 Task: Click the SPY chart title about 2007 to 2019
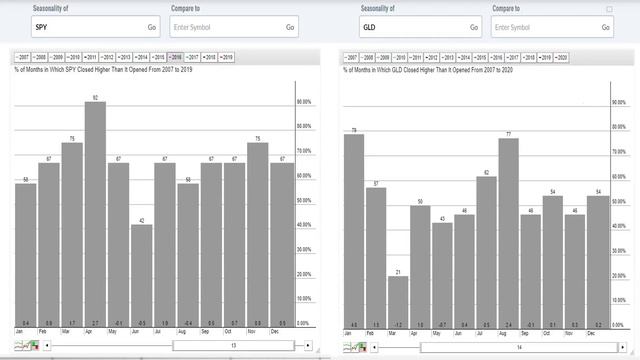coord(103,69)
